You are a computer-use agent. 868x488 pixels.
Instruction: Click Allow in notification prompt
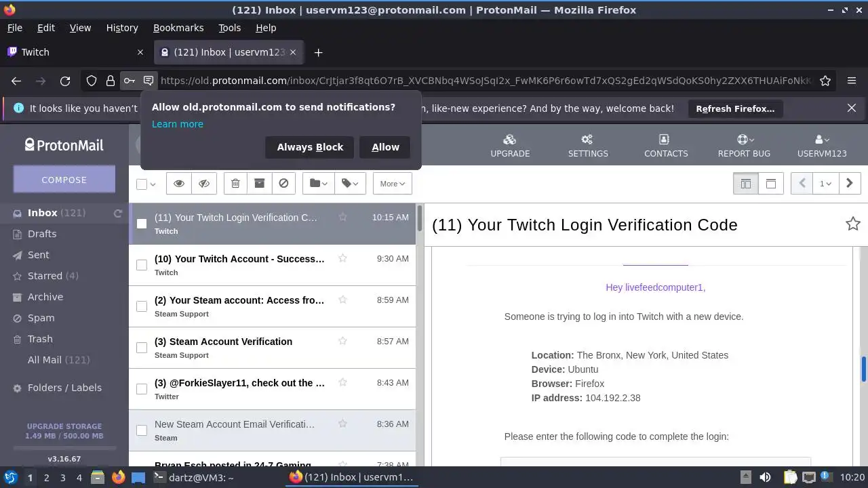385,147
